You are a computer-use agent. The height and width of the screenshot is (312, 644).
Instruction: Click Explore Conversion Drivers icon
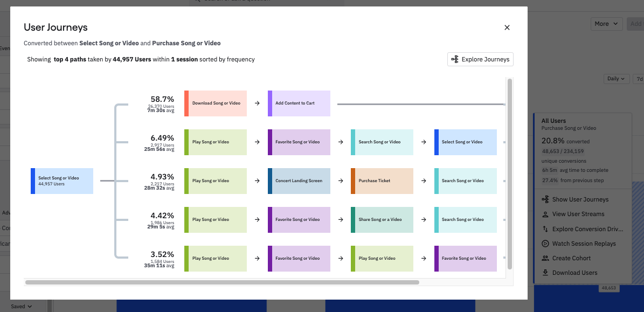point(545,229)
